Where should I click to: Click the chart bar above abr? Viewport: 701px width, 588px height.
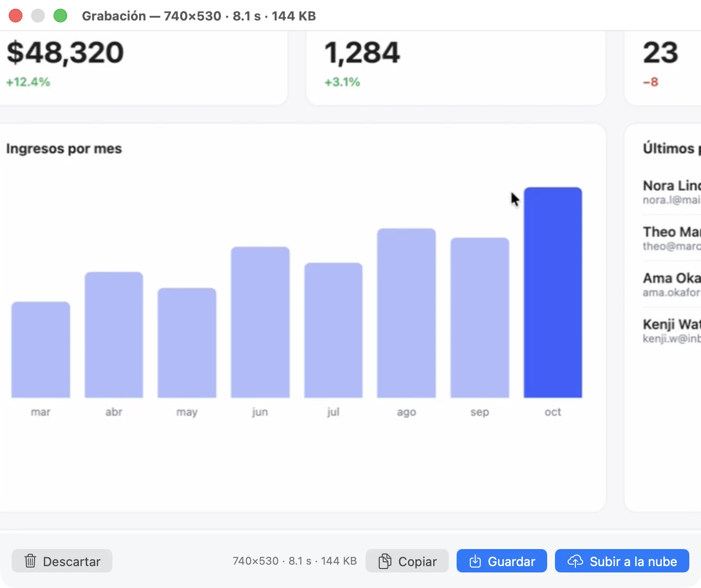tap(114, 335)
